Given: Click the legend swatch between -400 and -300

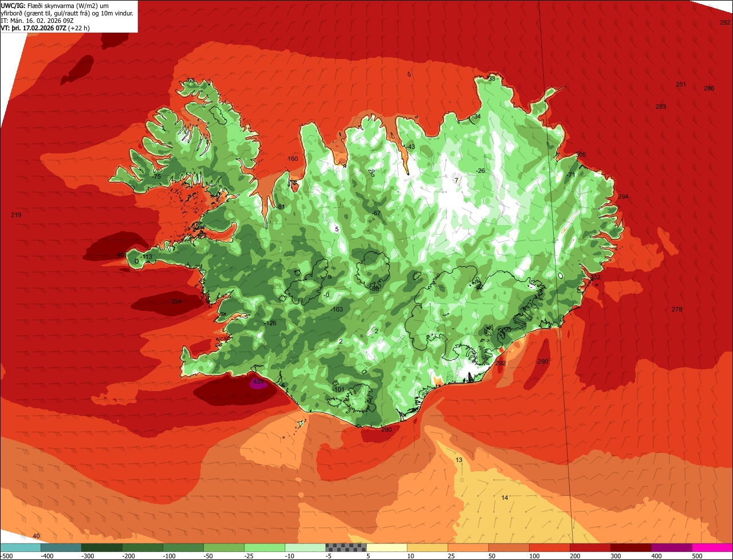Looking at the screenshot, I should pos(61,548).
